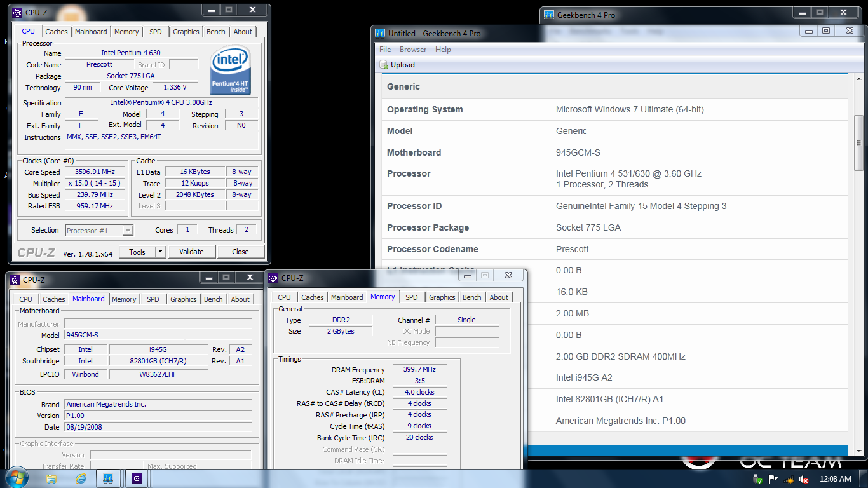Open SPD tab in the CPU-Z Timings window
The height and width of the screenshot is (488, 868).
[412, 297]
